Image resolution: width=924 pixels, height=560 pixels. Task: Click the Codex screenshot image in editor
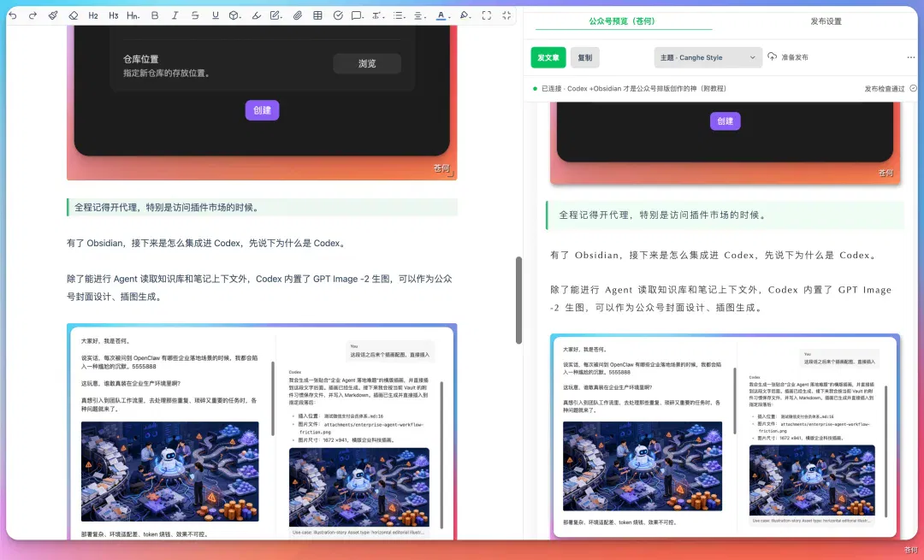(x=262, y=432)
